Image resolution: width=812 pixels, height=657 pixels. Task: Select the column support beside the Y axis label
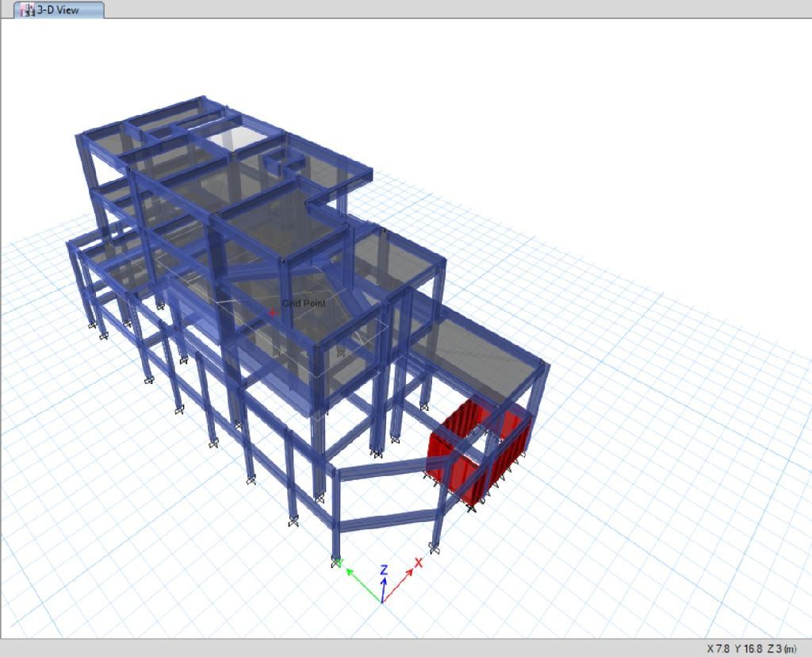click(x=335, y=561)
